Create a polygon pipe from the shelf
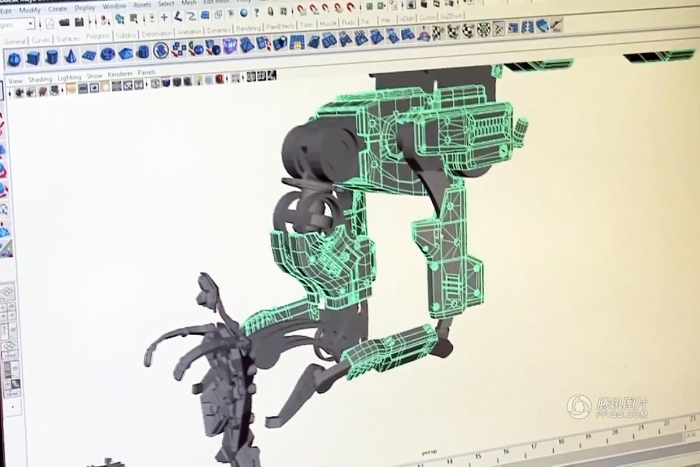700x467 pixels. coord(143,52)
